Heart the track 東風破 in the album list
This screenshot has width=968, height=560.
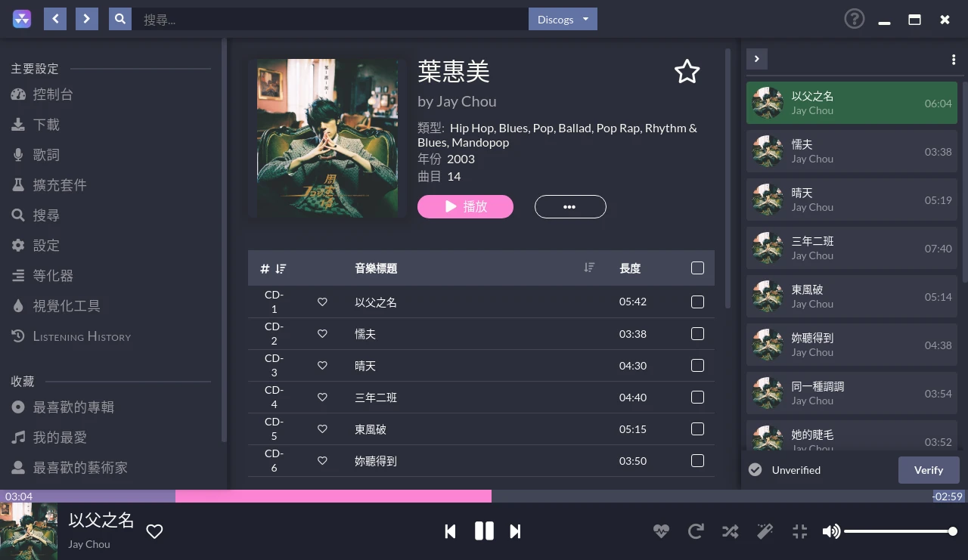(322, 429)
